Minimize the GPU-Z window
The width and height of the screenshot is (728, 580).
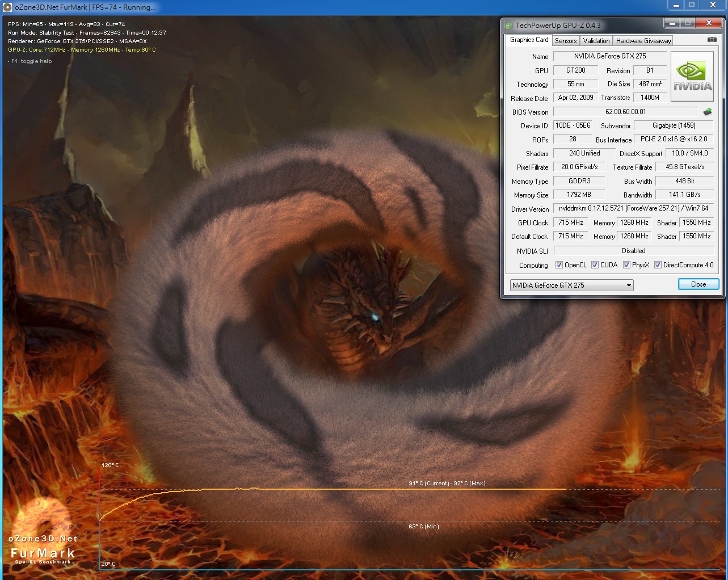click(x=672, y=23)
